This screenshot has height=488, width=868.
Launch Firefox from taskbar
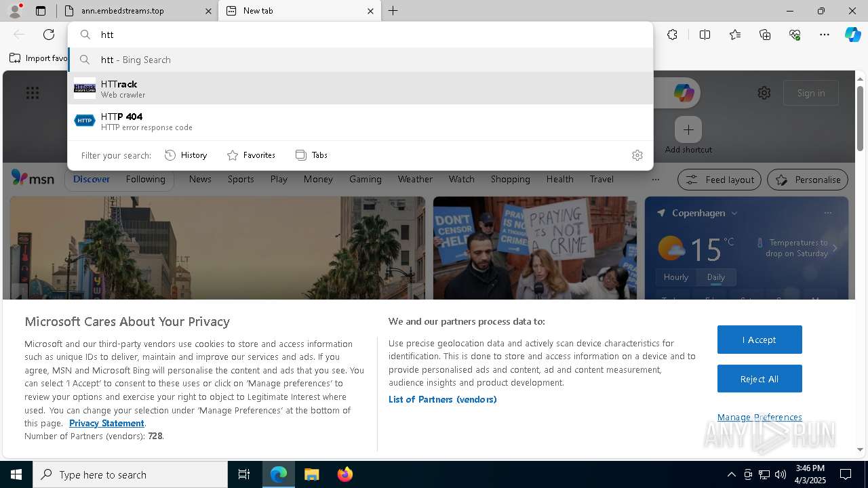click(x=345, y=474)
